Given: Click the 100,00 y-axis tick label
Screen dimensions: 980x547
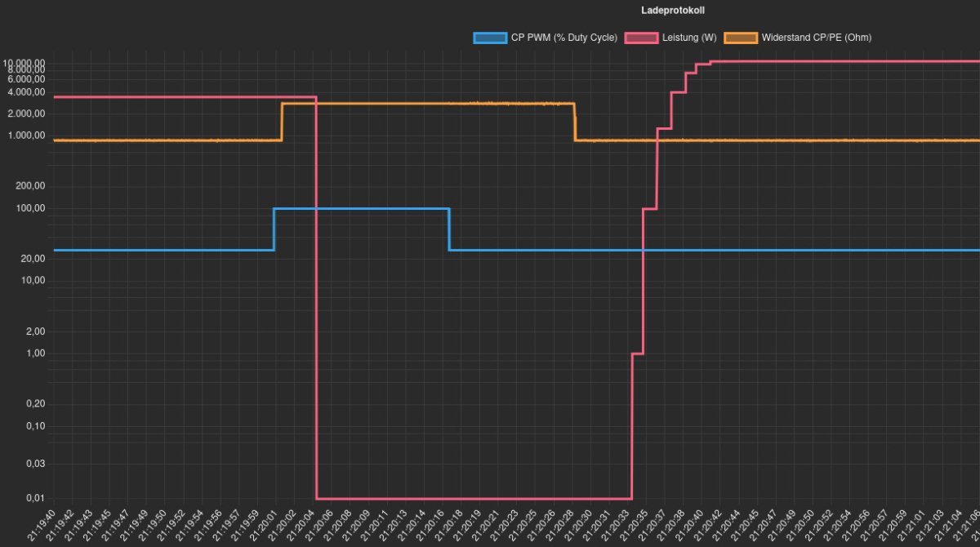Looking at the screenshot, I should tap(29, 209).
